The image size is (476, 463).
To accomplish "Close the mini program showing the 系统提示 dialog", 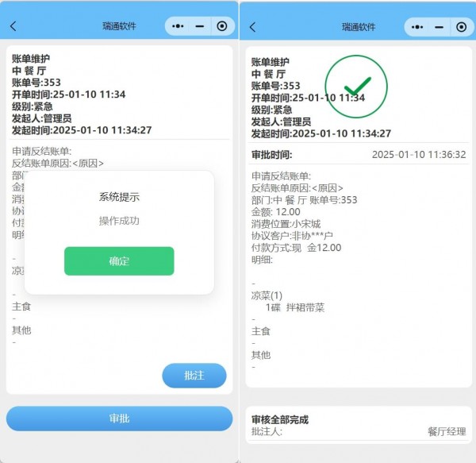I will [x=221, y=26].
